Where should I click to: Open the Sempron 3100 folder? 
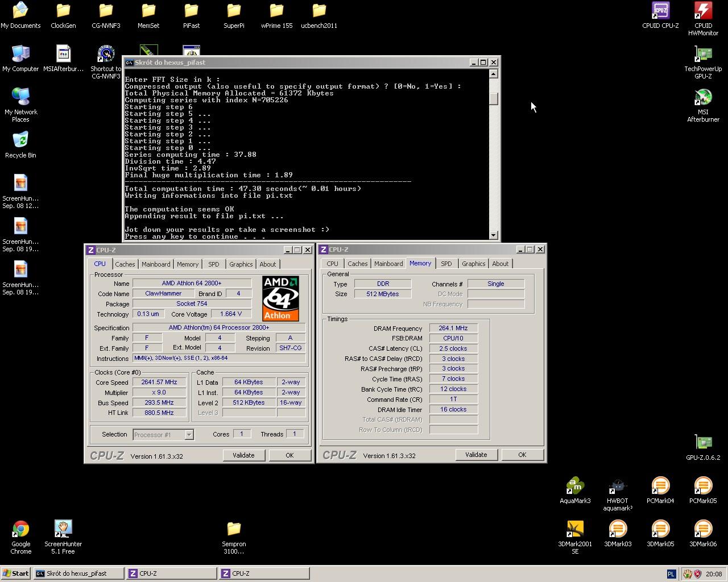234,537
